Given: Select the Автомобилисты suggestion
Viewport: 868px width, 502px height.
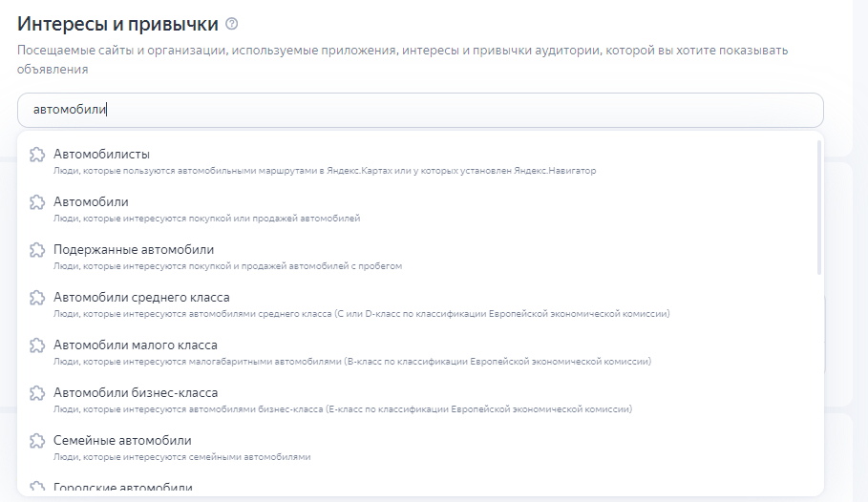Looking at the screenshot, I should tap(417, 161).
